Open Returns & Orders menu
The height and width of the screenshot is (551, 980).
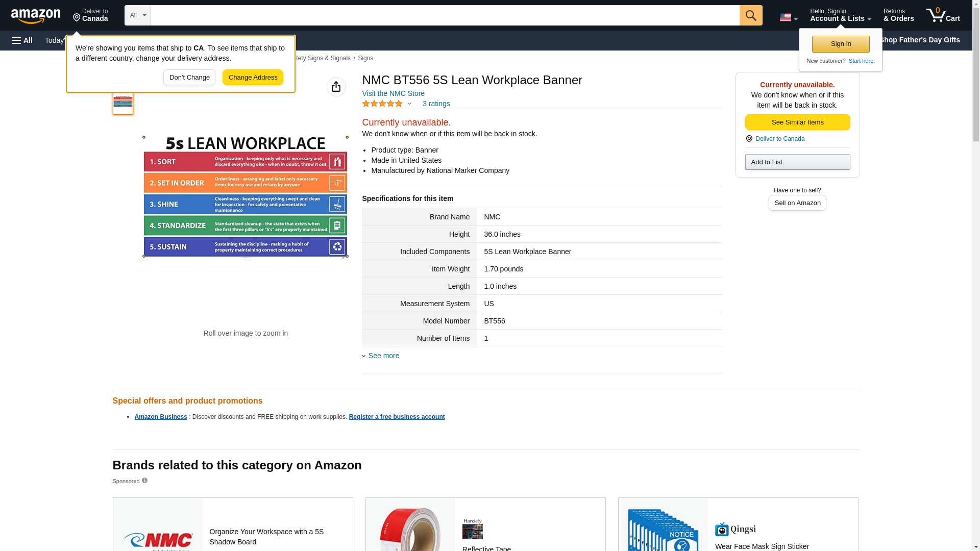click(898, 15)
